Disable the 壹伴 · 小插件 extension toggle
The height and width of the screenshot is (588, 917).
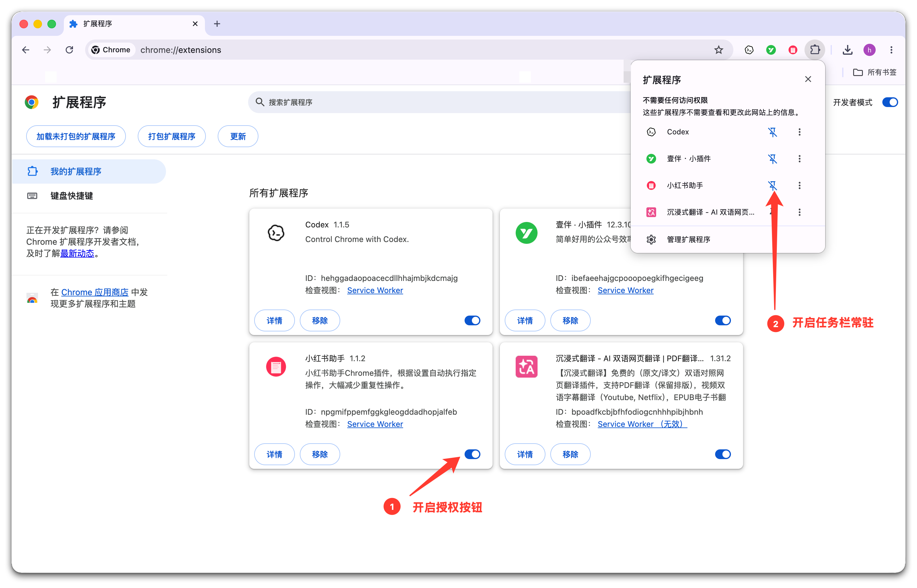point(723,320)
